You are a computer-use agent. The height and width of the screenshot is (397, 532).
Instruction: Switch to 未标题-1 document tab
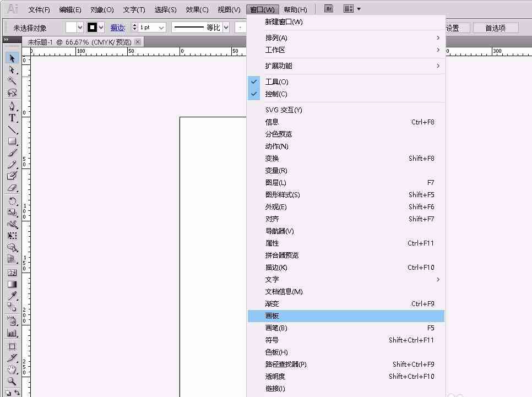(79, 42)
